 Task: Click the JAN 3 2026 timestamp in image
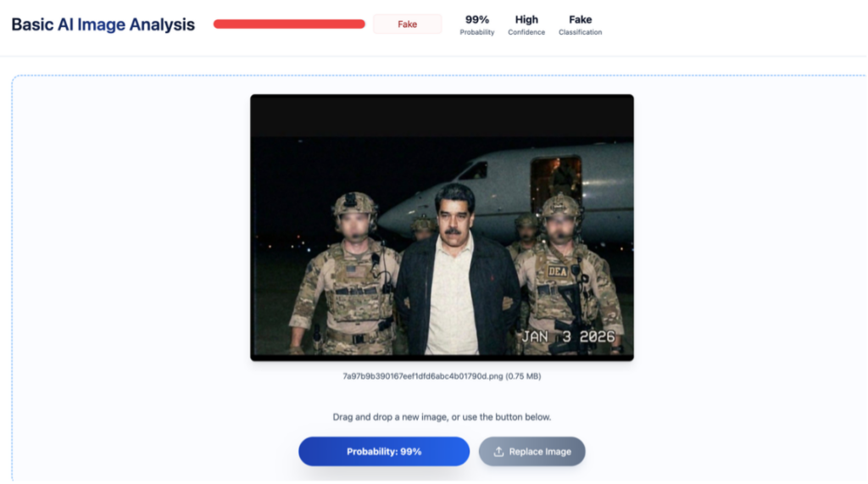[x=568, y=337]
